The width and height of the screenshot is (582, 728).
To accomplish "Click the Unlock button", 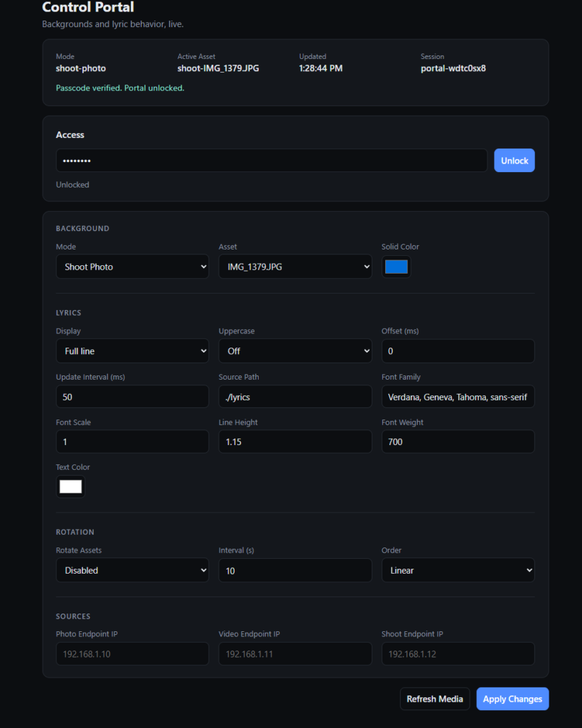I will pos(514,161).
